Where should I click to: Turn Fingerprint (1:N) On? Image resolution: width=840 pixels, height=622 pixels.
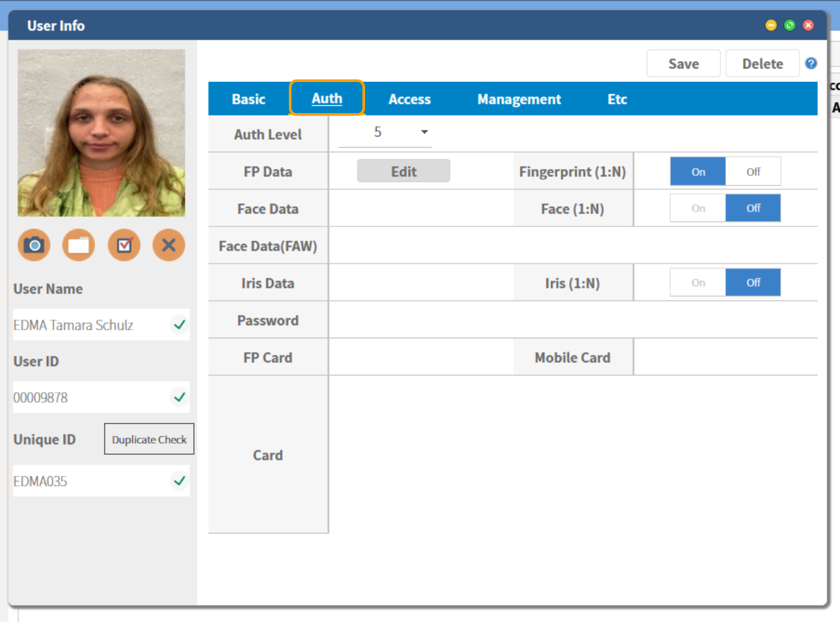[698, 172]
